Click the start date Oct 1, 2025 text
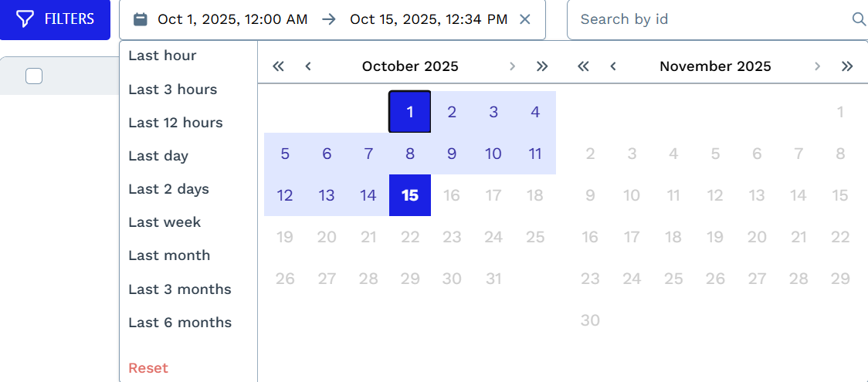Screen dimensions: 868x382 [x=232, y=19]
